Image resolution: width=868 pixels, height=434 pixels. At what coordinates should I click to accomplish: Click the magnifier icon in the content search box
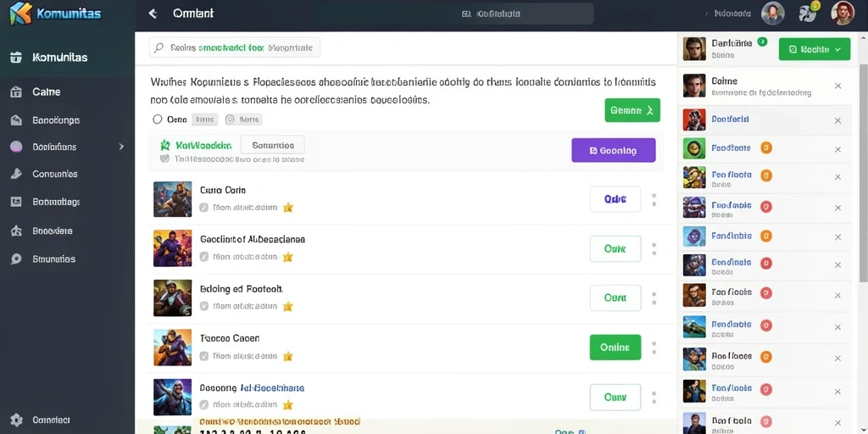coord(159,48)
